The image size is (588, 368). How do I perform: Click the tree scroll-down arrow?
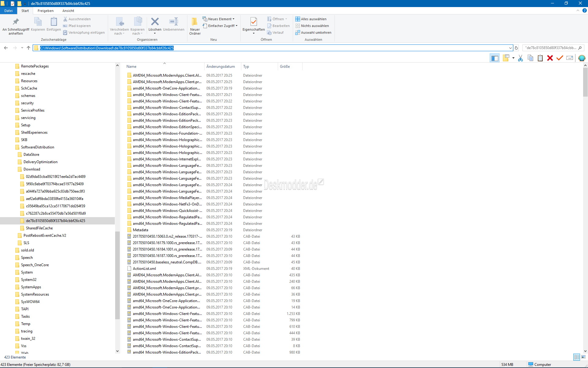(117, 351)
